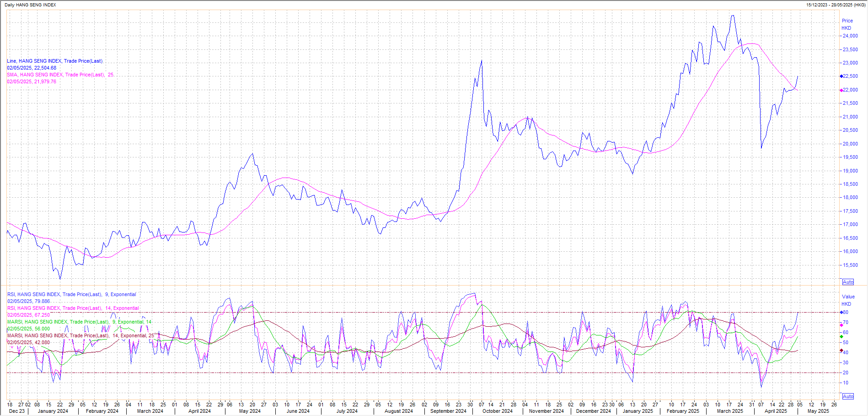Viewport: 868px width, 416px height.
Task: Click the 'December 2024' time axis label
Action: (594, 411)
